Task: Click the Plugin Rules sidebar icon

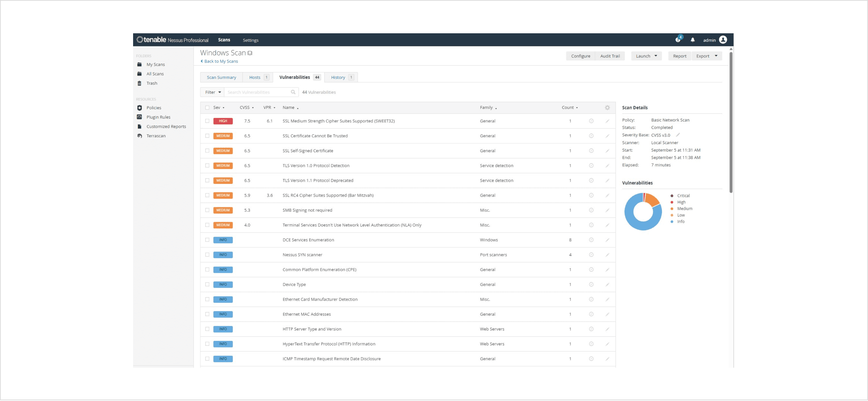Action: point(140,117)
